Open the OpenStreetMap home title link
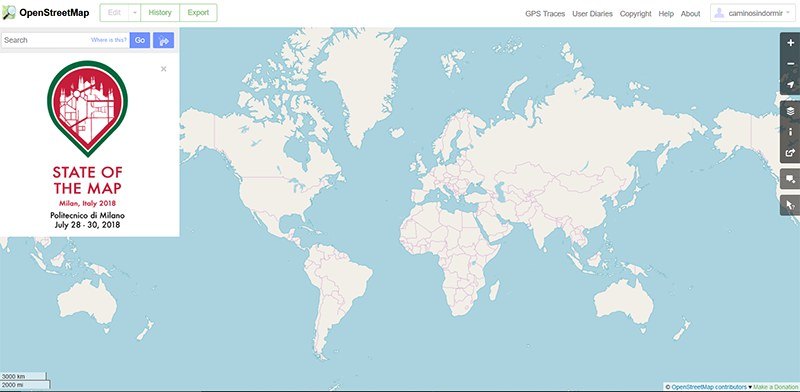Screen dimensions: 800x392 [54, 13]
